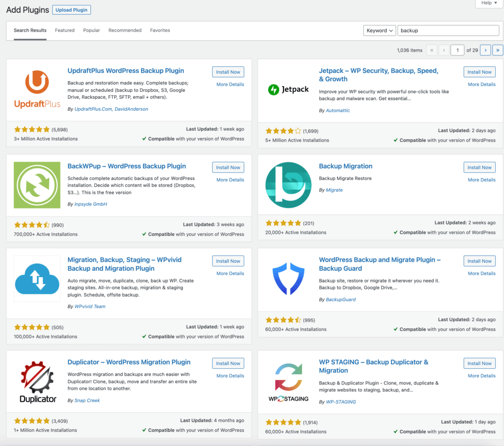Install WPvivid plugin now
Viewport: 504px width, 446px height.
[x=228, y=261]
